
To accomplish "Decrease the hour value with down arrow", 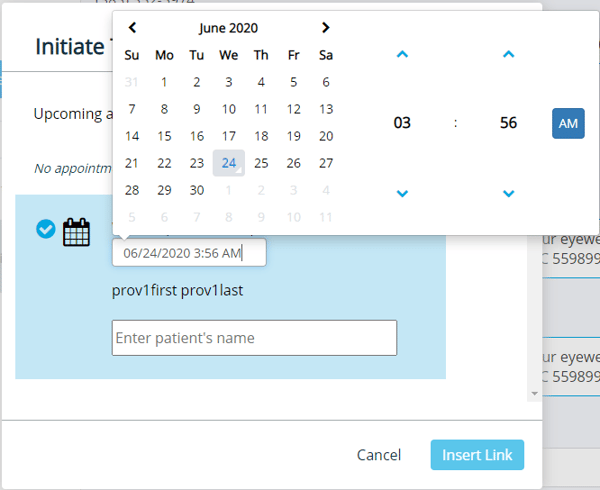I will pyautogui.click(x=402, y=193).
